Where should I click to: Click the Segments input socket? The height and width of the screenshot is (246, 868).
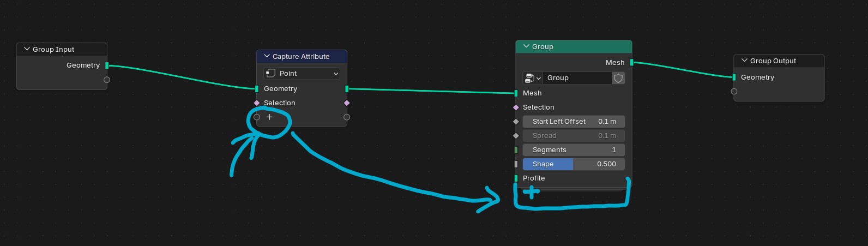coord(516,150)
